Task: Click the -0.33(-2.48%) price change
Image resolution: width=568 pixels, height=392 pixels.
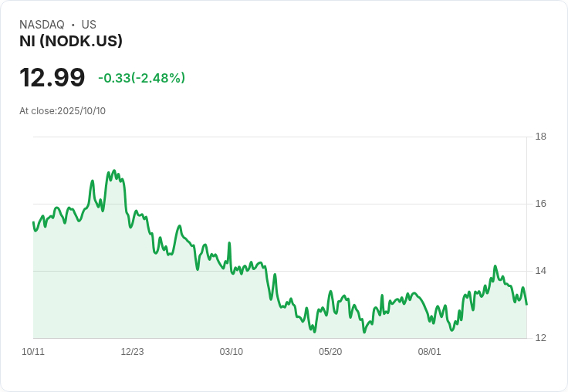Action: click(x=142, y=78)
